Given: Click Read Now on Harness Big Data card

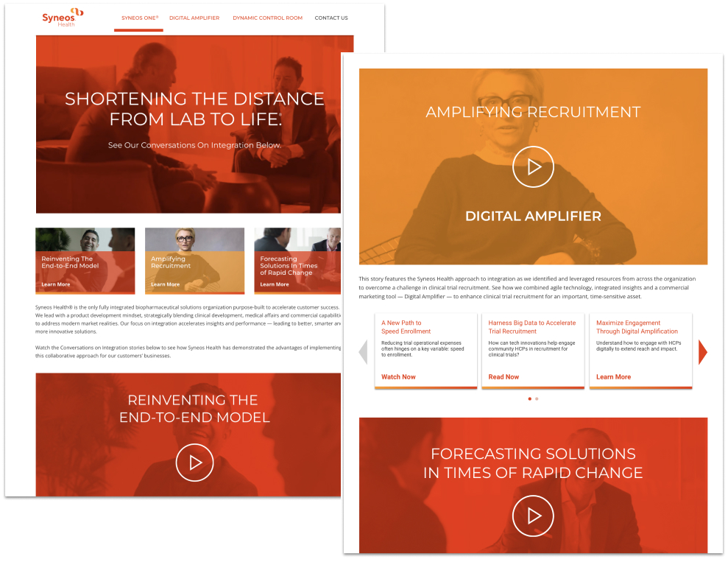Looking at the screenshot, I should pos(503,377).
